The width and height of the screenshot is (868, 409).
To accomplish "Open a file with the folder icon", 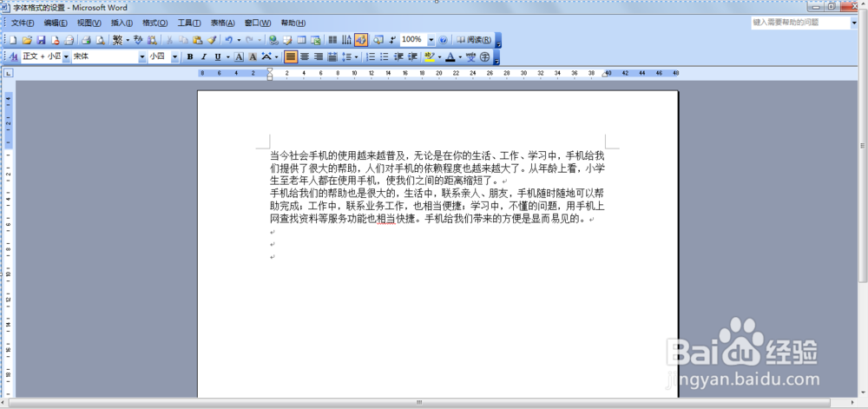I will (x=27, y=40).
